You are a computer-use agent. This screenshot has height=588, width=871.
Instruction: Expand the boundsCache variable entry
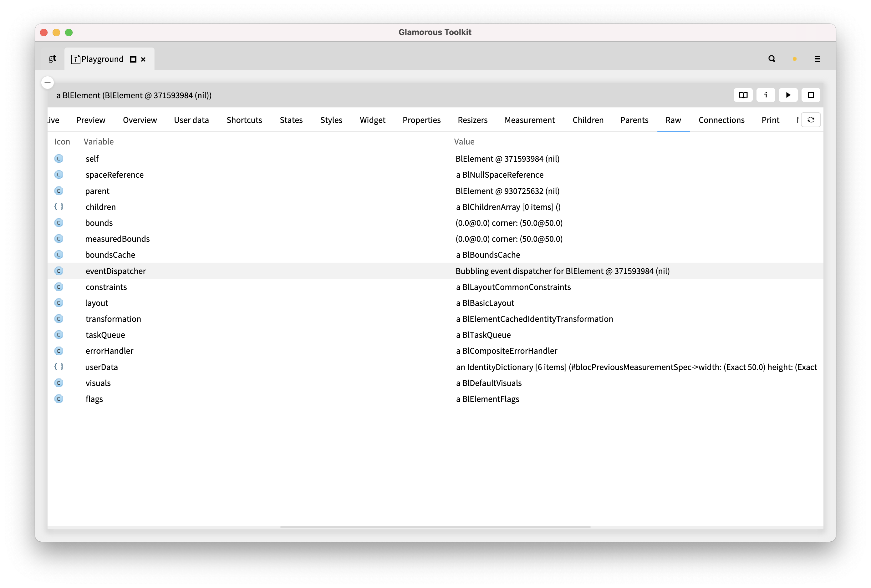[x=110, y=255]
